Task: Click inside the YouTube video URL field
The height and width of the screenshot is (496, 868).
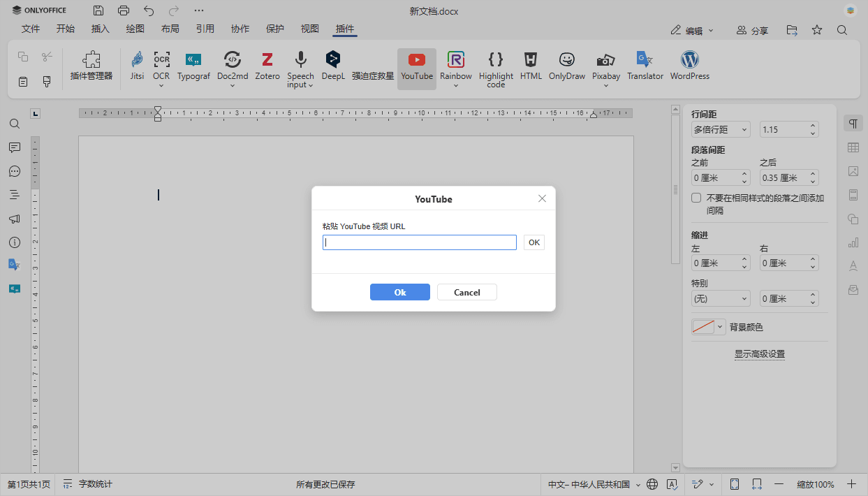Action: 419,242
